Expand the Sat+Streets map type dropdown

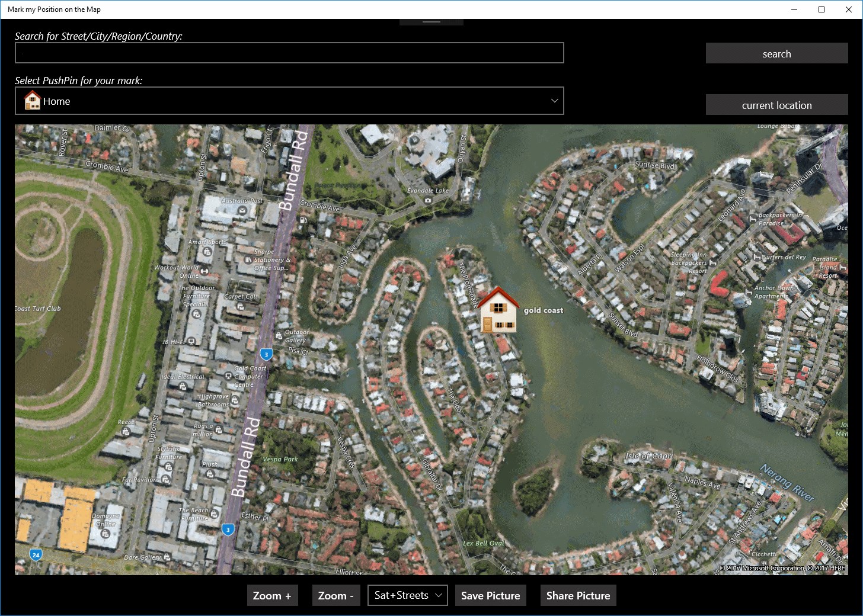pos(408,595)
